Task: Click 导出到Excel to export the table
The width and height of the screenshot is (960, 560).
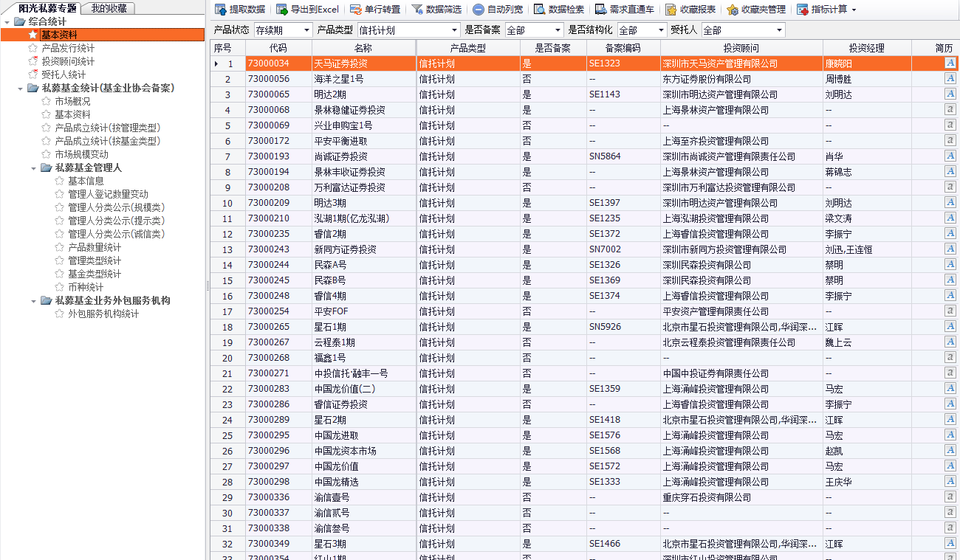Action: tap(304, 9)
